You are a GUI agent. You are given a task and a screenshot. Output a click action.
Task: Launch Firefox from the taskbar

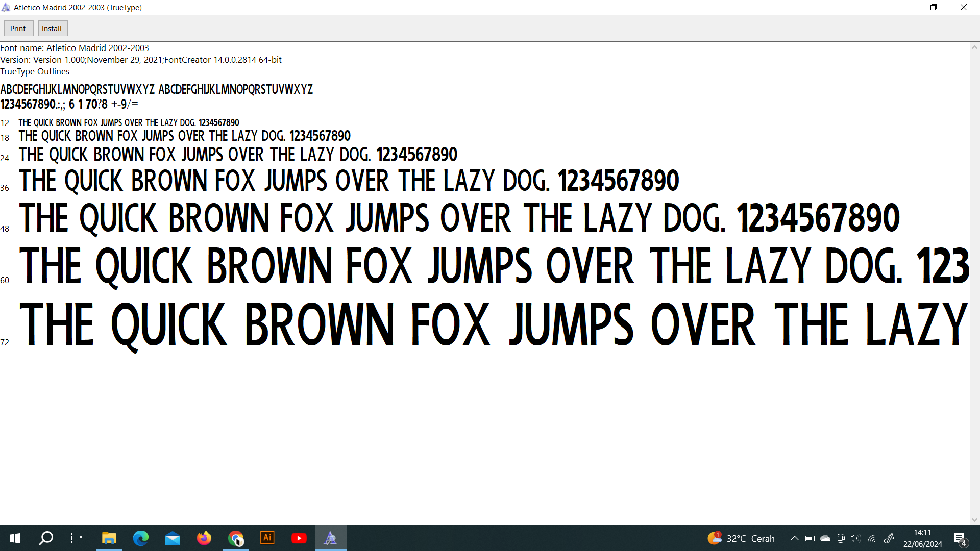(204, 538)
